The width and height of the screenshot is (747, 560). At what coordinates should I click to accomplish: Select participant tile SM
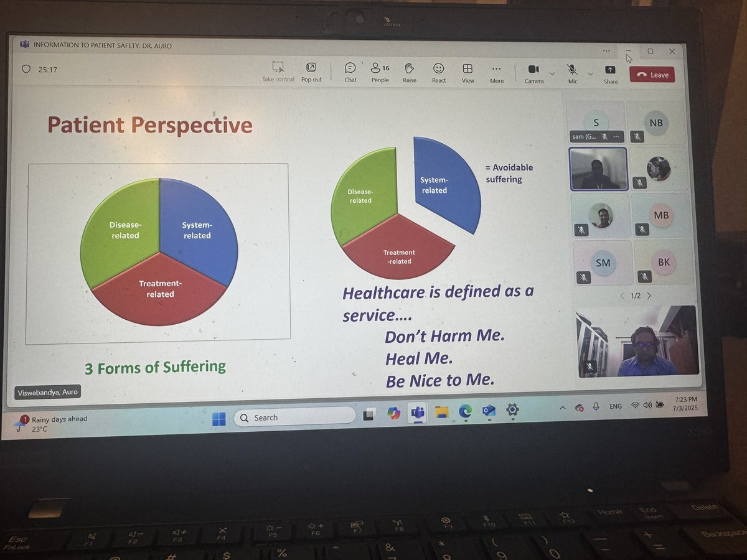click(x=603, y=263)
